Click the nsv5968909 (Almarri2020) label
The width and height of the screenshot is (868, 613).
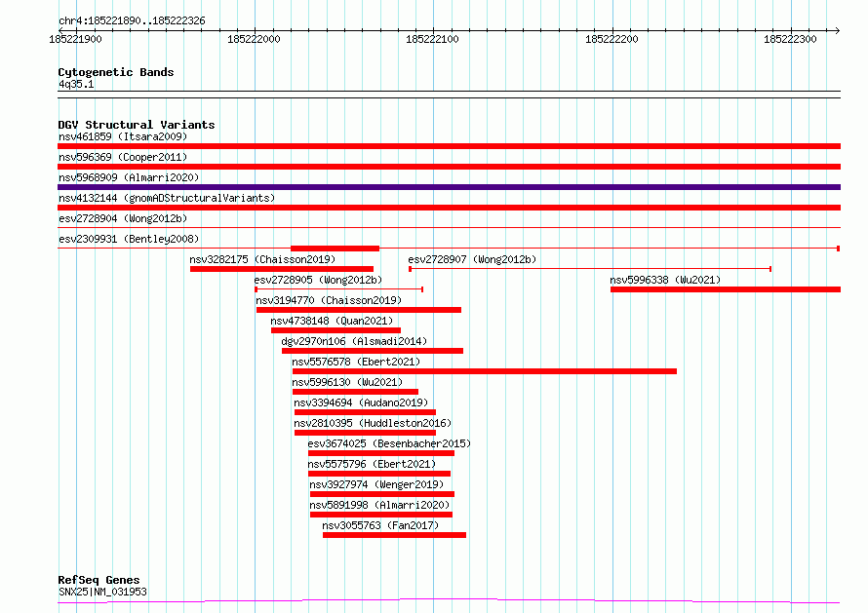coord(129,177)
